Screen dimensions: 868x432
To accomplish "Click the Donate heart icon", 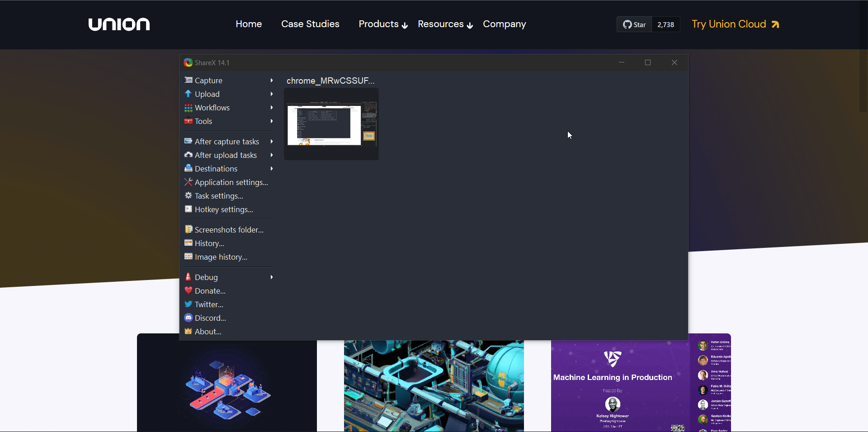I will [189, 290].
